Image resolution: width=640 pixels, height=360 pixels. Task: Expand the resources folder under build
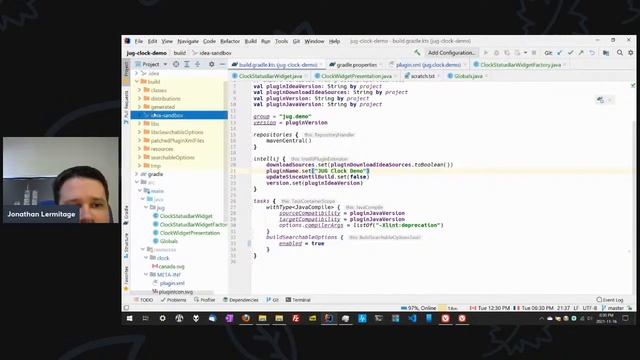pos(140,149)
